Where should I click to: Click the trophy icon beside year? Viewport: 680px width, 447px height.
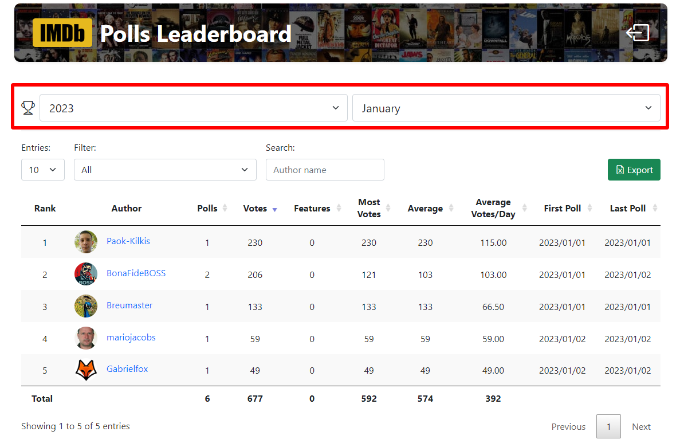[28, 108]
